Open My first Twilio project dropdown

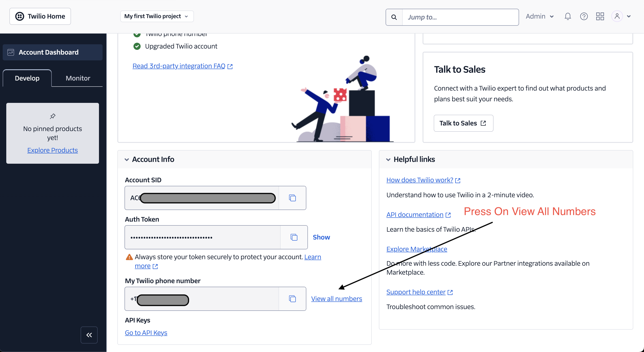click(x=157, y=16)
